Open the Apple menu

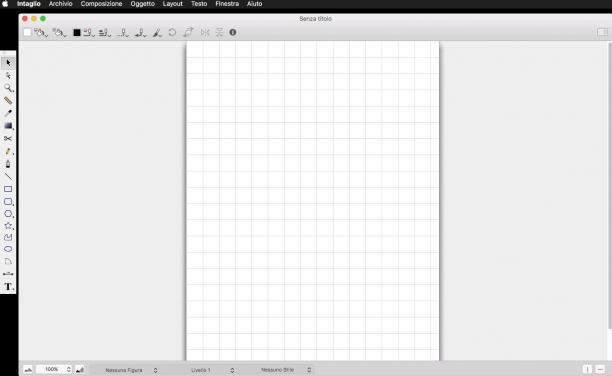tap(5, 4)
